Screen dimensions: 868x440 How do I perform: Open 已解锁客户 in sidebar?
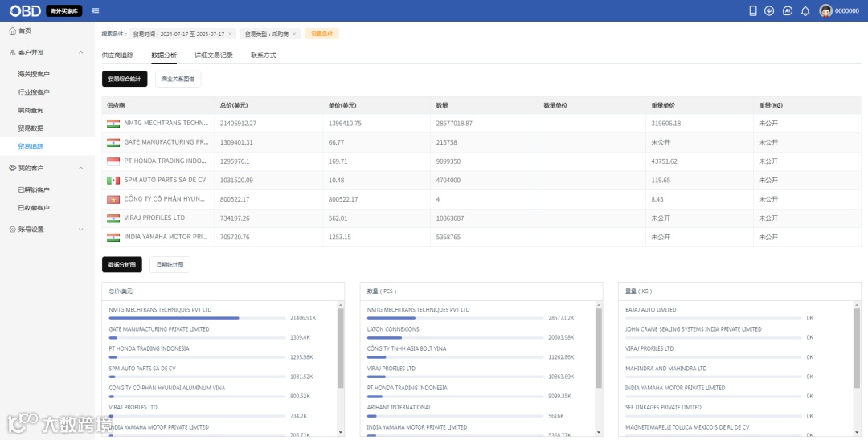34,189
